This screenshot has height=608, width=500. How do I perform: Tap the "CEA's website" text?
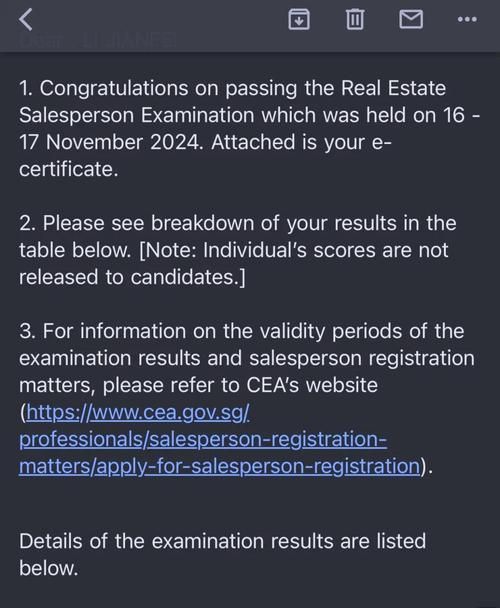click(312, 385)
